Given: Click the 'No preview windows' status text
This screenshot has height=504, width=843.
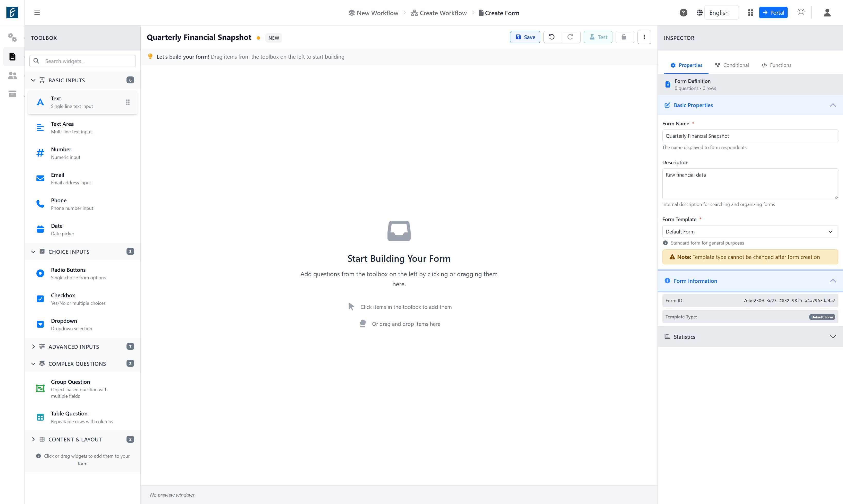Looking at the screenshot, I should (x=172, y=495).
